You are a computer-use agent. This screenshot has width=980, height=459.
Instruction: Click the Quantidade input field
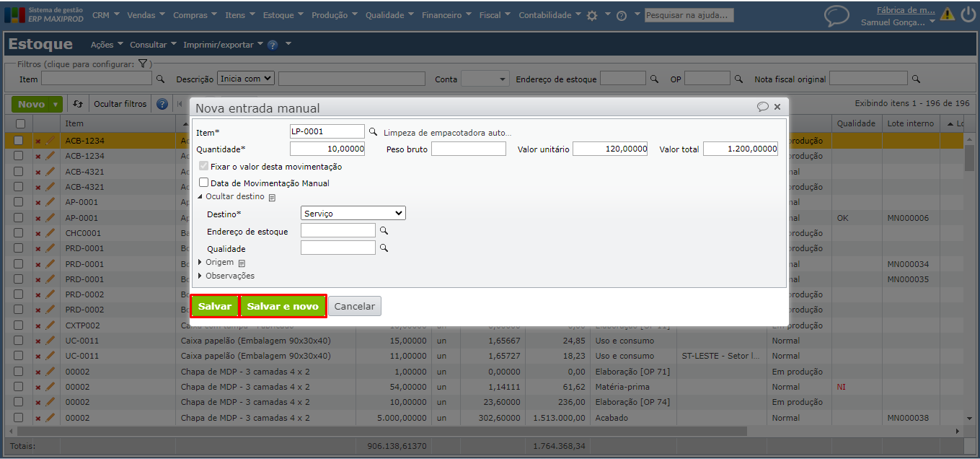pos(327,149)
